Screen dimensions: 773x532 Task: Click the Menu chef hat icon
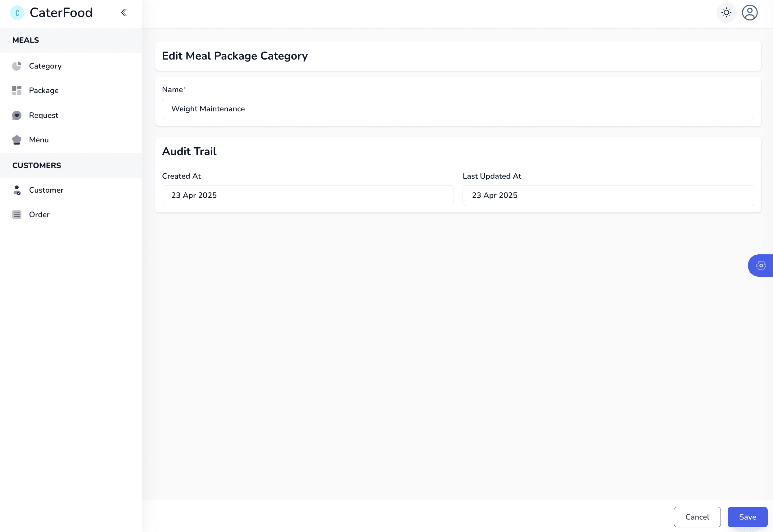(17, 140)
